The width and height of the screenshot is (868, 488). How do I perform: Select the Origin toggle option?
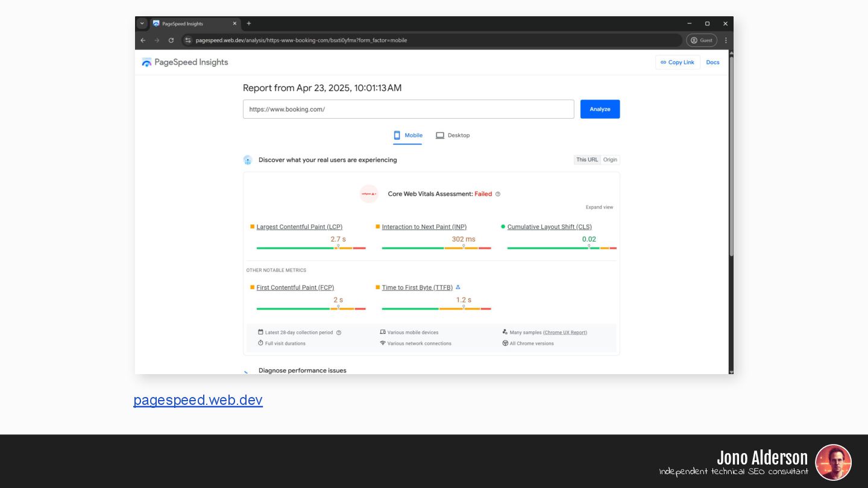pyautogui.click(x=610, y=160)
